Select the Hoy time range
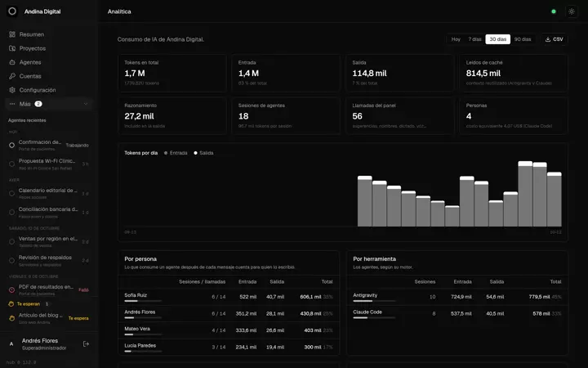This screenshot has width=588, height=368. [456, 39]
